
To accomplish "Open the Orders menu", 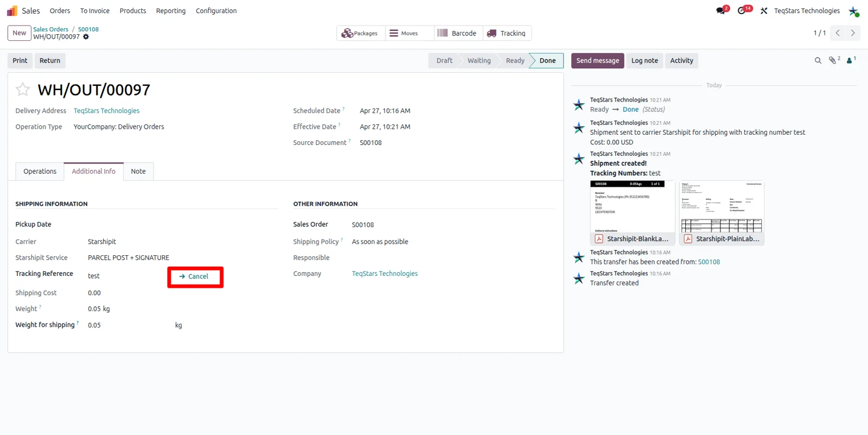I will click(x=60, y=11).
